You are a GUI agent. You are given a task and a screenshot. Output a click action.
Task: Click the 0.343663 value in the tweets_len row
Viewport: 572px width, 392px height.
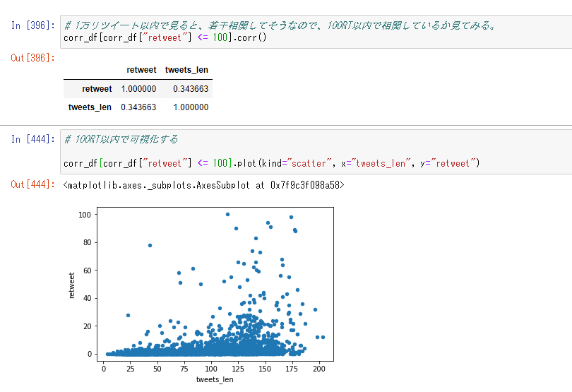click(138, 107)
